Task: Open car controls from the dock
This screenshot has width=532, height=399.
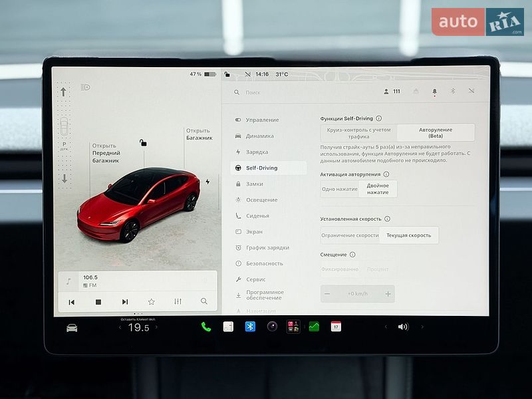Action: pos(72,328)
